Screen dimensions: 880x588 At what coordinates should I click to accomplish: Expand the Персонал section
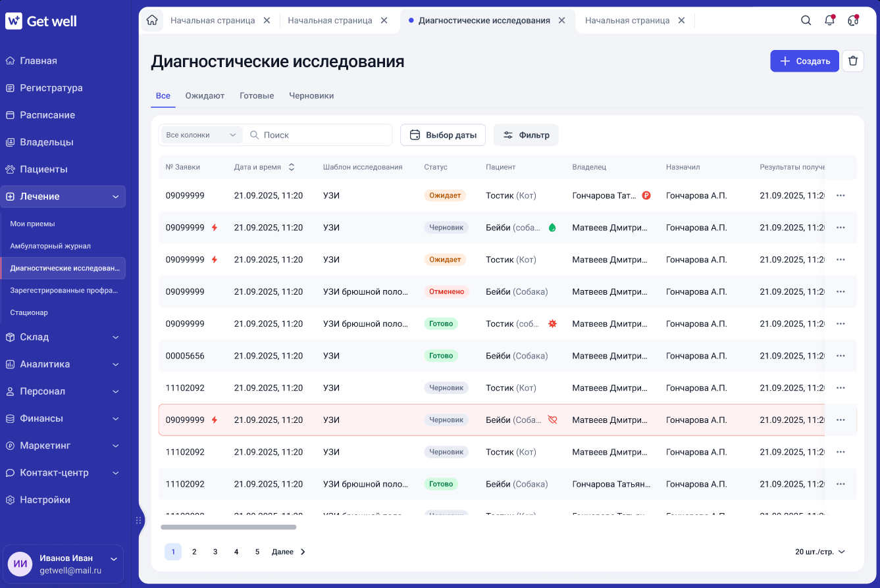coord(116,391)
